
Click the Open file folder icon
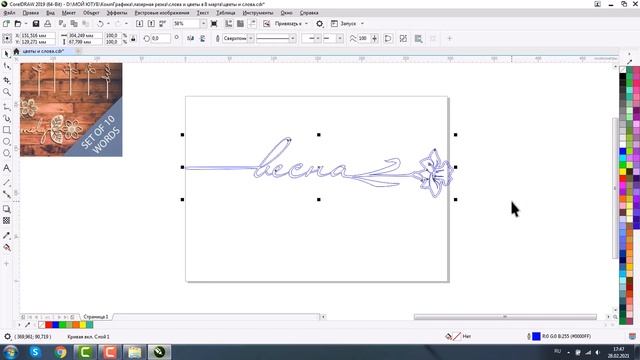(x=18, y=24)
